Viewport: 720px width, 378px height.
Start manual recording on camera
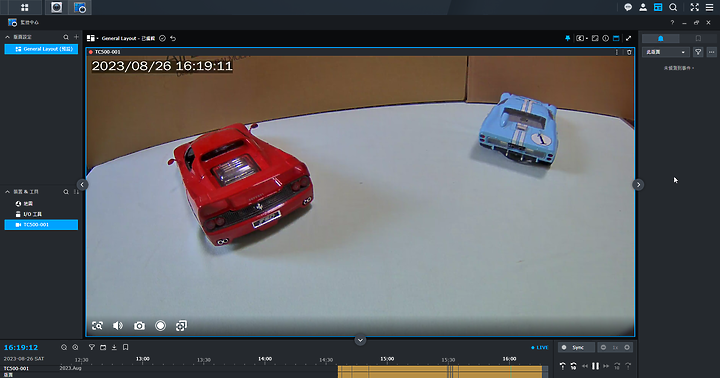(160, 326)
